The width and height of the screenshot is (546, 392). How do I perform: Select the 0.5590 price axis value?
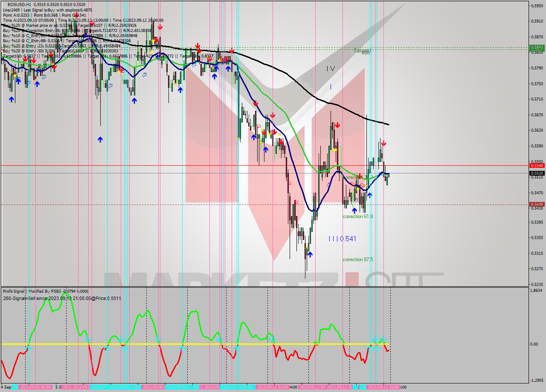click(537, 146)
